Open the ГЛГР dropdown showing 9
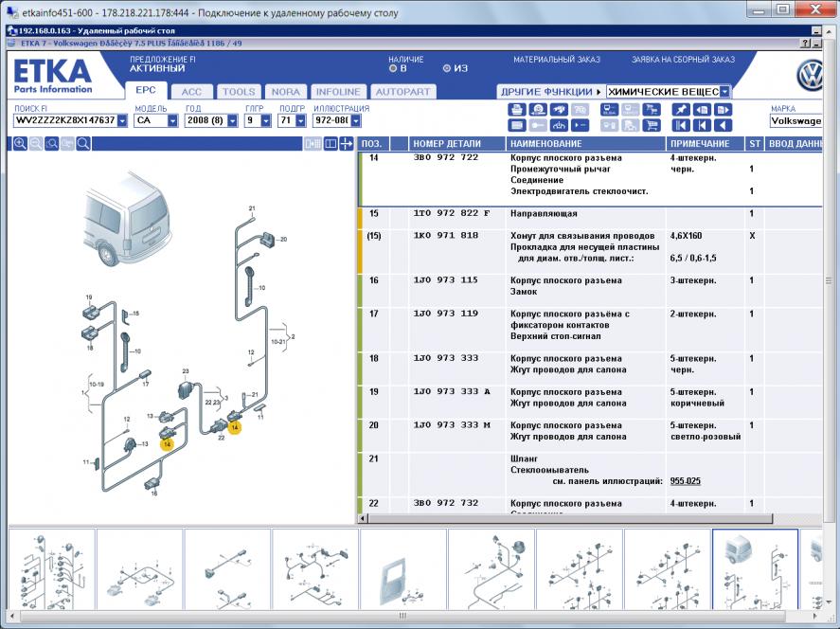This screenshot has width=840, height=629. 266,120
